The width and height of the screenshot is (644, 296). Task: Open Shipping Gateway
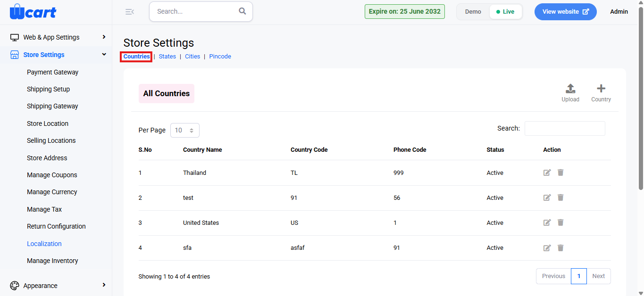(x=52, y=106)
